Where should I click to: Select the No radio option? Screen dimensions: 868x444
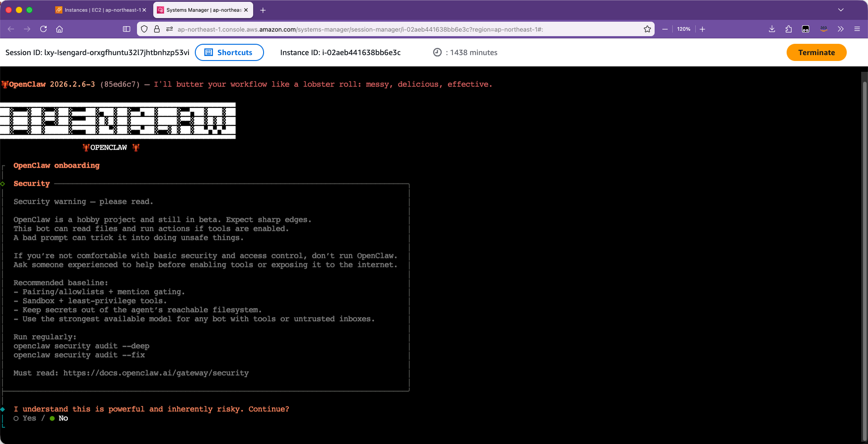pos(52,418)
